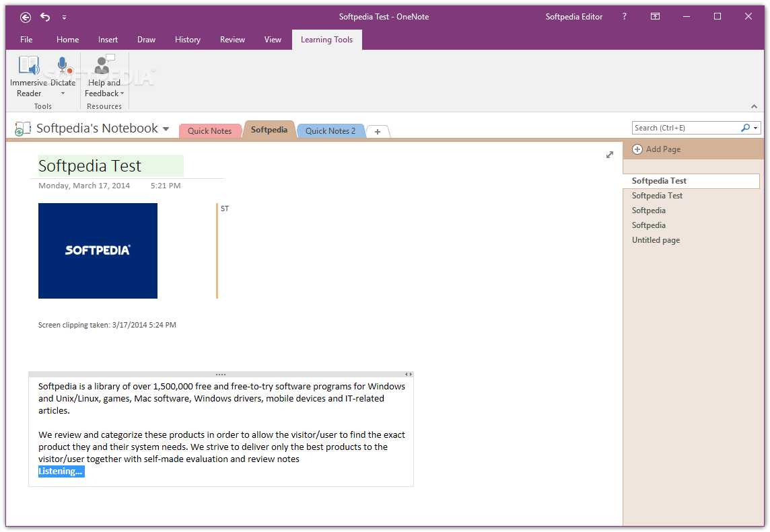The width and height of the screenshot is (770, 532).
Task: Switch to the Draw tab
Action: coord(146,39)
